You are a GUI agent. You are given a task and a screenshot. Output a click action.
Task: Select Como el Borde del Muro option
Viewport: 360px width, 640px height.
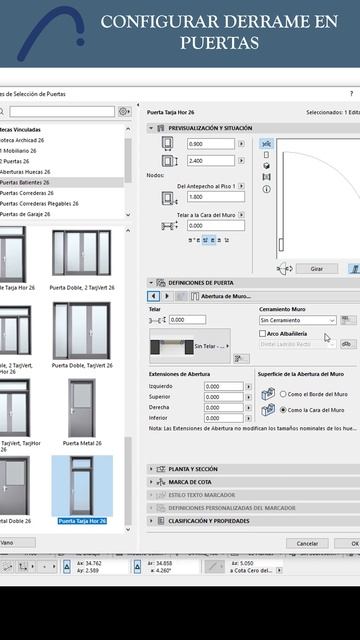[283, 394]
